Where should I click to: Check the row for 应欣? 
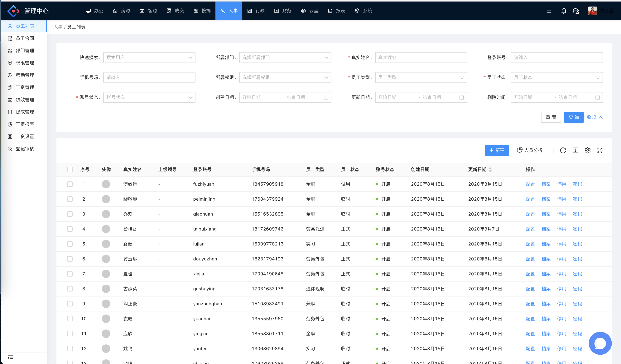[70, 334]
